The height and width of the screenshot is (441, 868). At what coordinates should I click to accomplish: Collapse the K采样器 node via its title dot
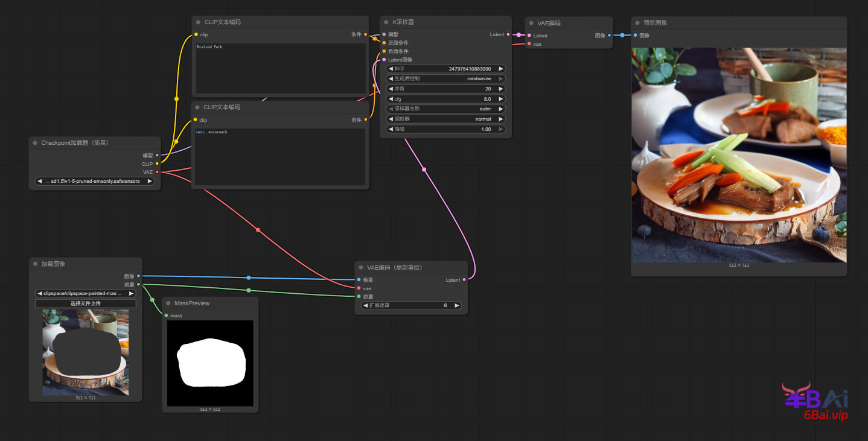coord(386,22)
